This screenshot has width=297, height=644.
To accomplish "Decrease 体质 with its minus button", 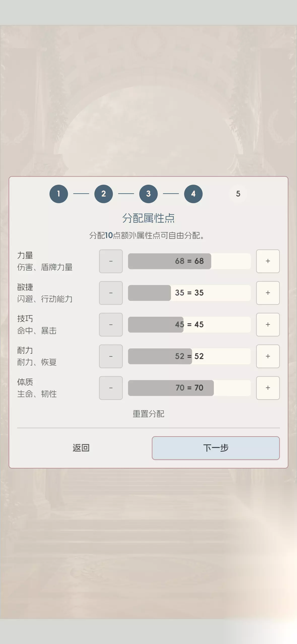I will coord(111,388).
